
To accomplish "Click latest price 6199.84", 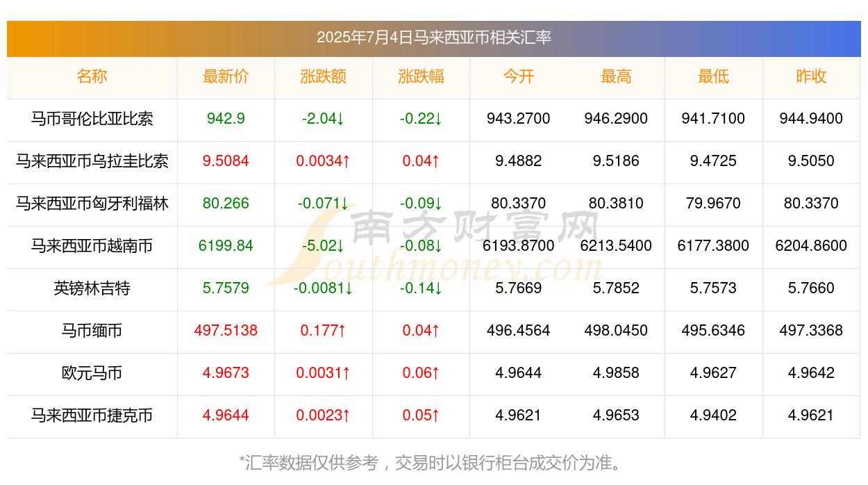I will point(226,246).
